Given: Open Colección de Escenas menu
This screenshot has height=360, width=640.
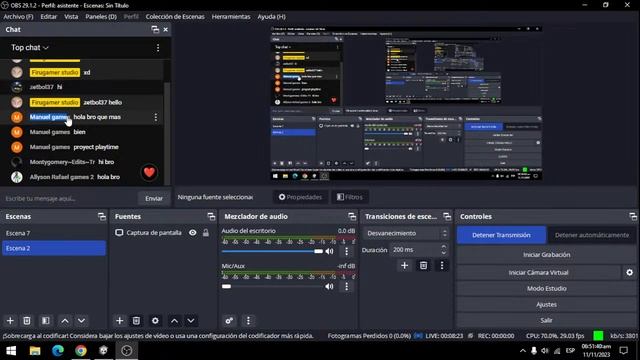Looking at the screenshot, I should pos(175,17).
